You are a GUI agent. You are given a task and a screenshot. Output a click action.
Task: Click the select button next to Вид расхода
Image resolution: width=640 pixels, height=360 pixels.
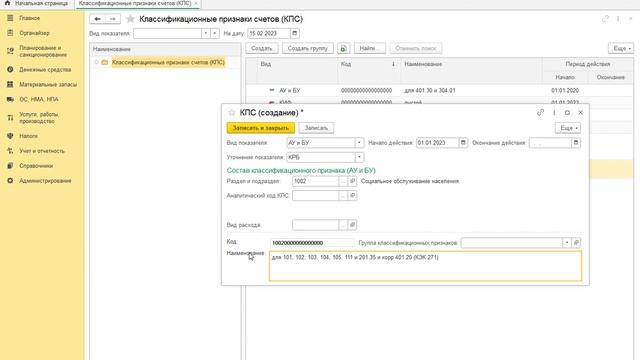tap(343, 225)
